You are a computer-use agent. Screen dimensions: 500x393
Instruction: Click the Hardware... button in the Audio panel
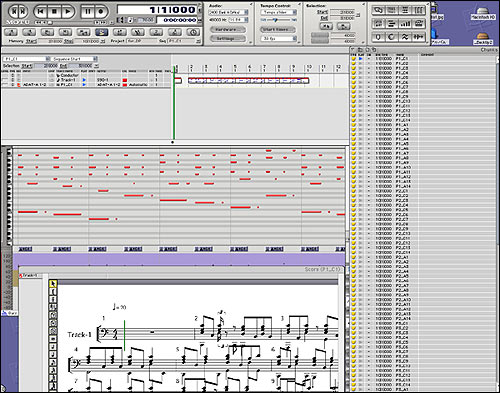pyautogui.click(x=228, y=29)
